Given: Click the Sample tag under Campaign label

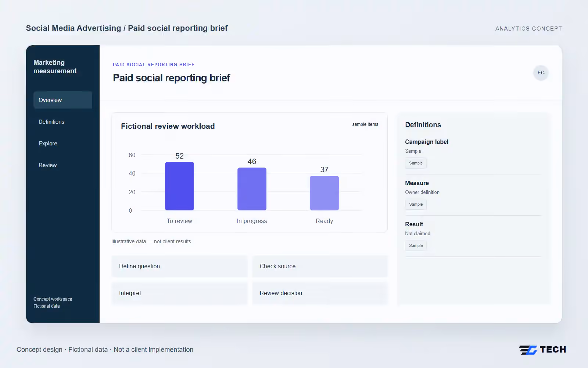Looking at the screenshot, I should tap(416, 163).
